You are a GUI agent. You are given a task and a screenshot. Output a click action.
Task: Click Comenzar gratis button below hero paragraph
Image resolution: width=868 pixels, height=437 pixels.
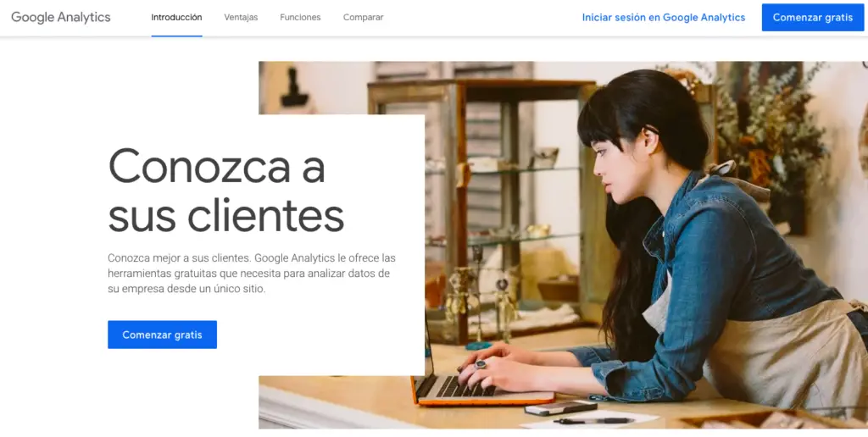click(x=162, y=335)
